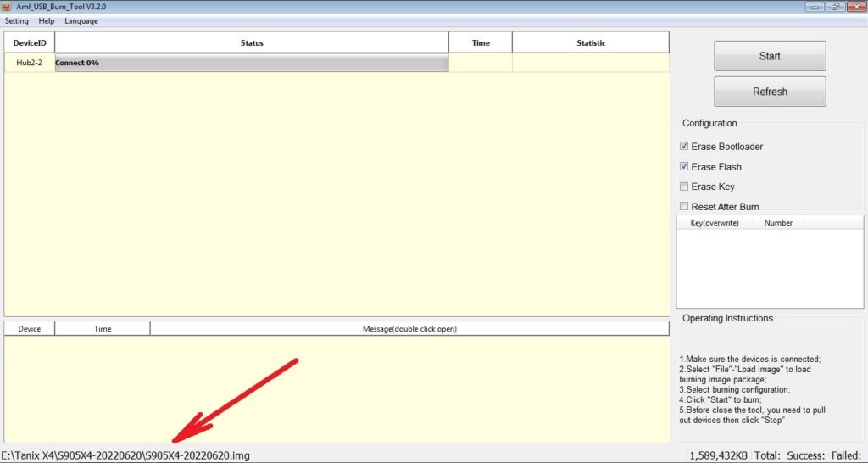Close the Aml_USB_Burn_Tool window
This screenshot has width=868, height=463.
[x=854, y=7]
